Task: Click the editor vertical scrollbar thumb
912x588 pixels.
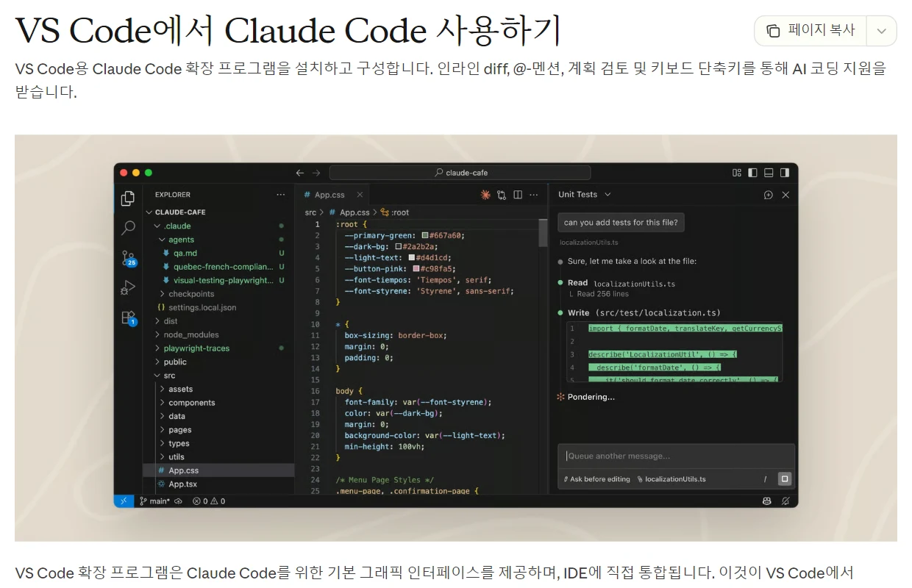Action: coord(544,232)
